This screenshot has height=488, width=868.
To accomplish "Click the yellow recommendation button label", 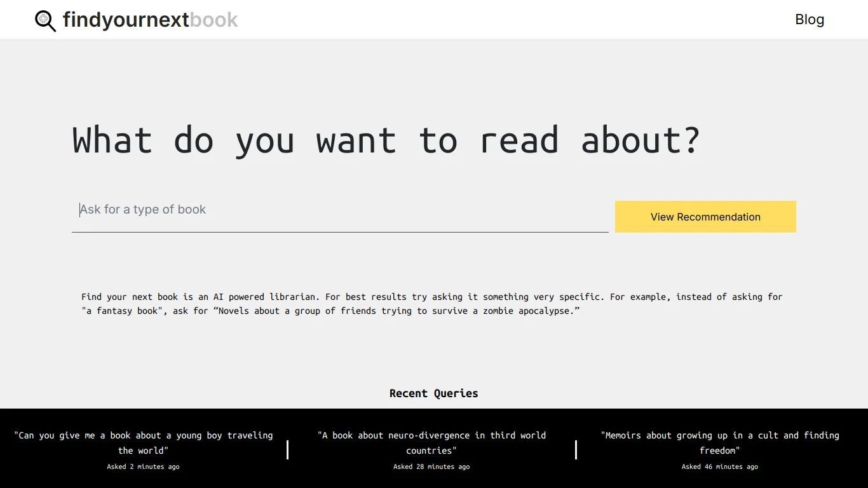I will pos(705,217).
